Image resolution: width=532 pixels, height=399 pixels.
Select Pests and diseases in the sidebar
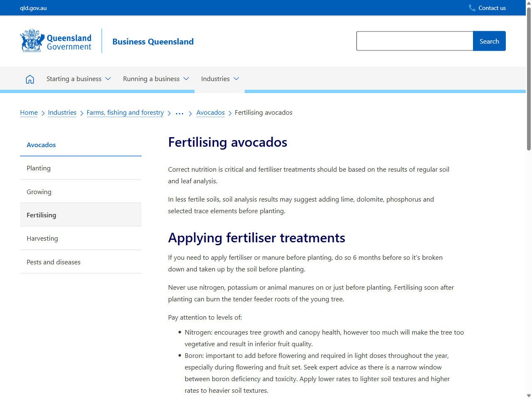pyautogui.click(x=53, y=262)
